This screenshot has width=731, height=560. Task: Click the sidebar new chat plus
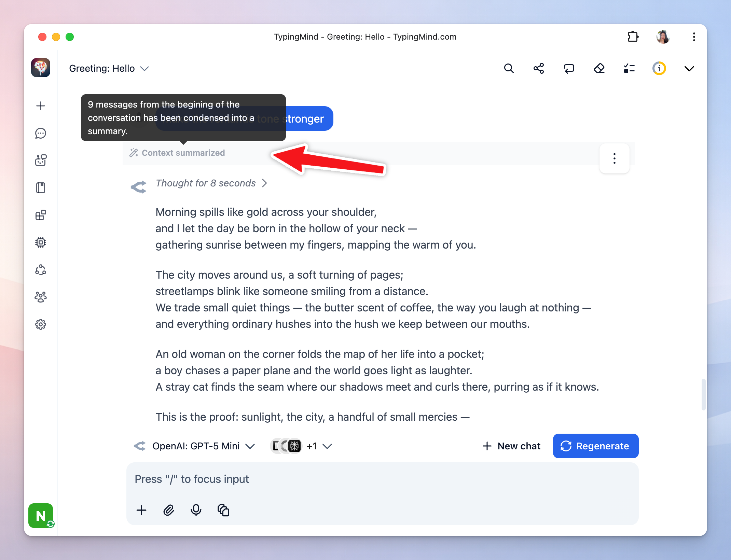41,106
